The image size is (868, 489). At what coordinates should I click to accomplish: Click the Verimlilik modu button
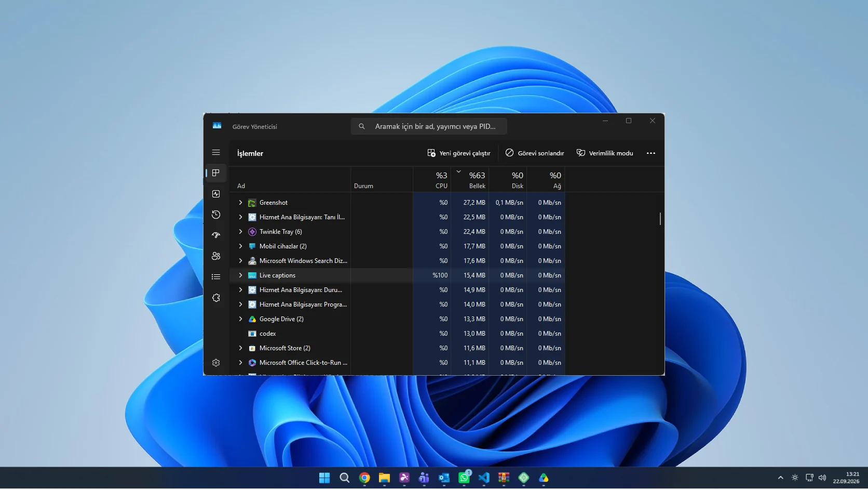(x=605, y=153)
